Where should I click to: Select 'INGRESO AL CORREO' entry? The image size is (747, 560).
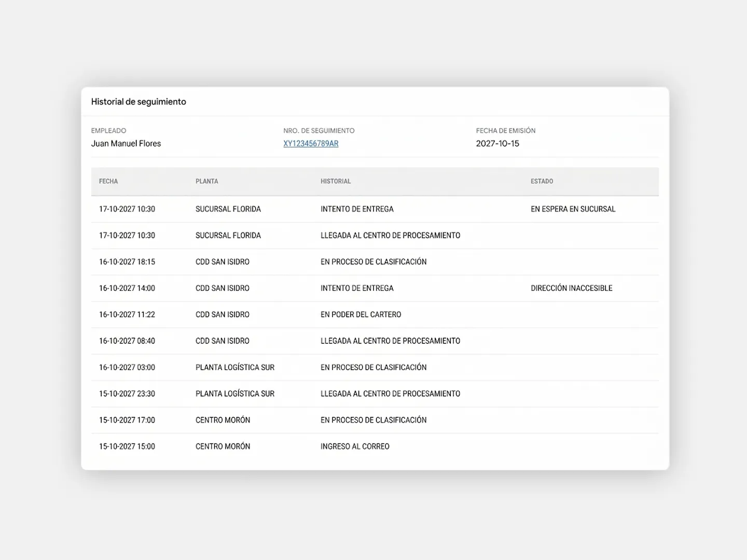(x=355, y=446)
